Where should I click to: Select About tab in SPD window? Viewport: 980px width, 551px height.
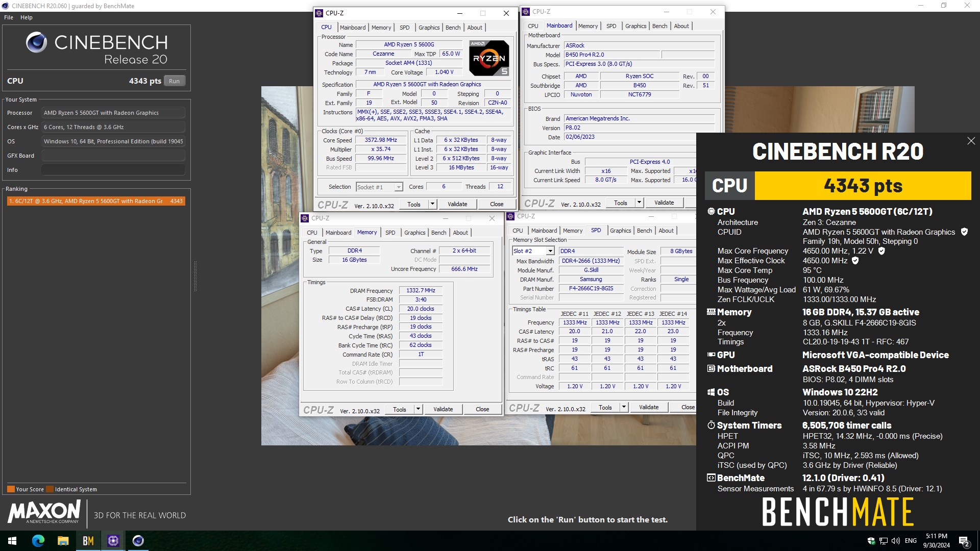(x=666, y=231)
